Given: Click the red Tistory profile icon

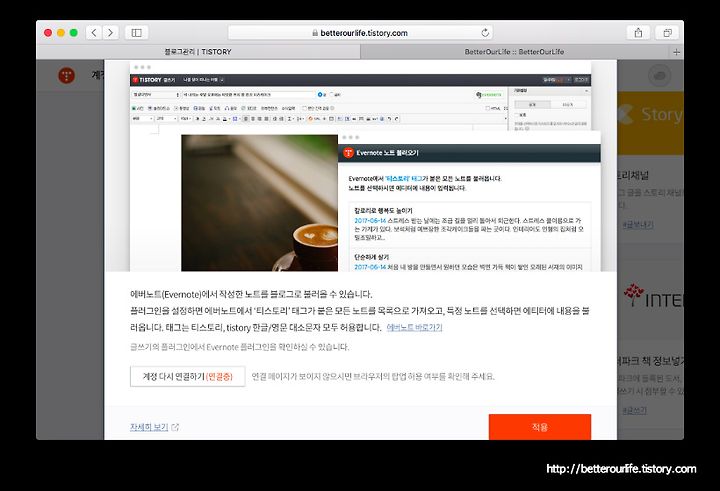Looking at the screenshot, I should tap(67, 75).
